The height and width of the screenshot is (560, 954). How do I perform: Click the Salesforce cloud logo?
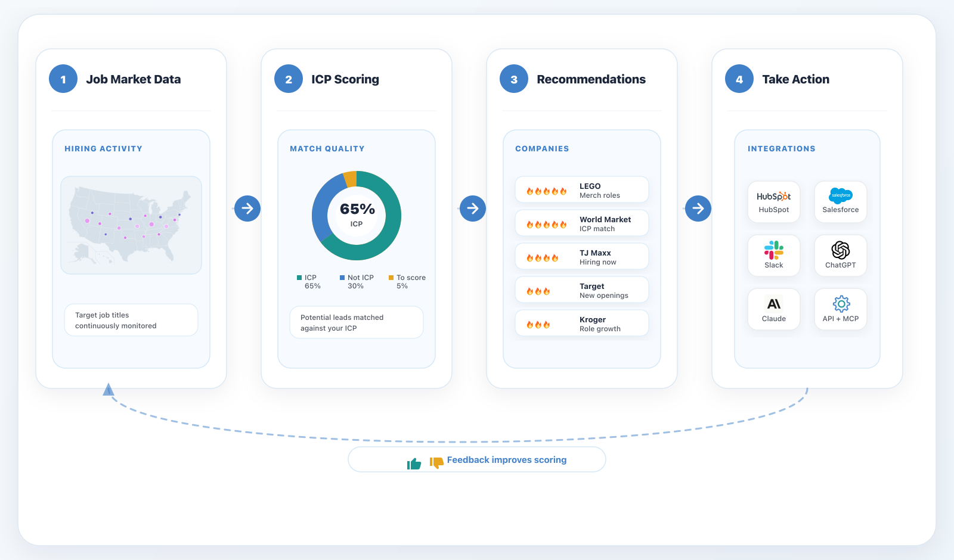[841, 195]
